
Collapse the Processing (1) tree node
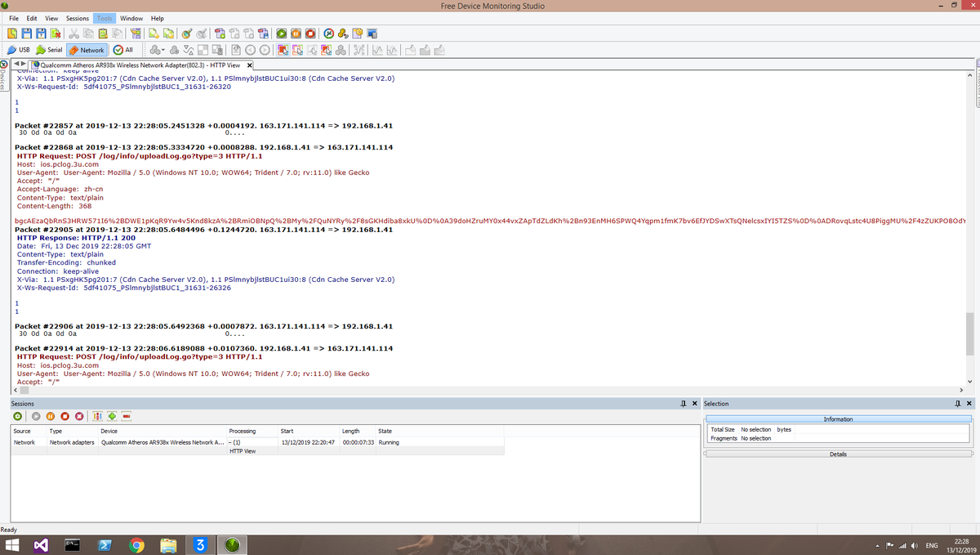[231, 442]
